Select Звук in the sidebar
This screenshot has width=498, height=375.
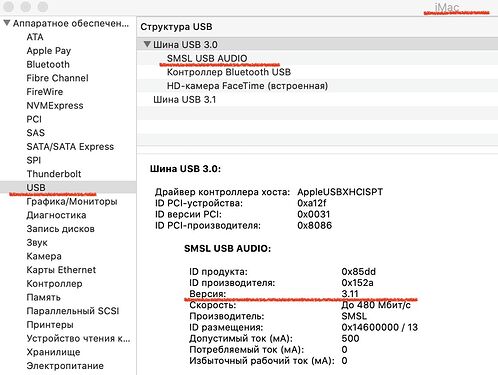click(x=37, y=243)
